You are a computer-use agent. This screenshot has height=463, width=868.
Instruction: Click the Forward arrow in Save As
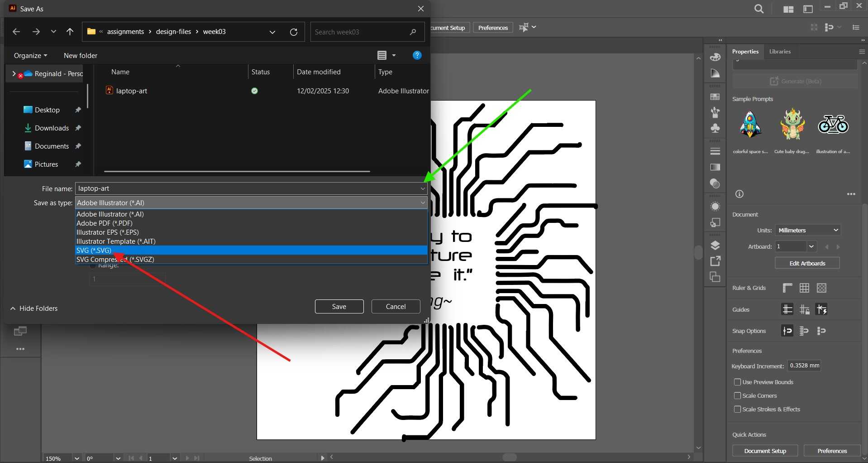(36, 32)
